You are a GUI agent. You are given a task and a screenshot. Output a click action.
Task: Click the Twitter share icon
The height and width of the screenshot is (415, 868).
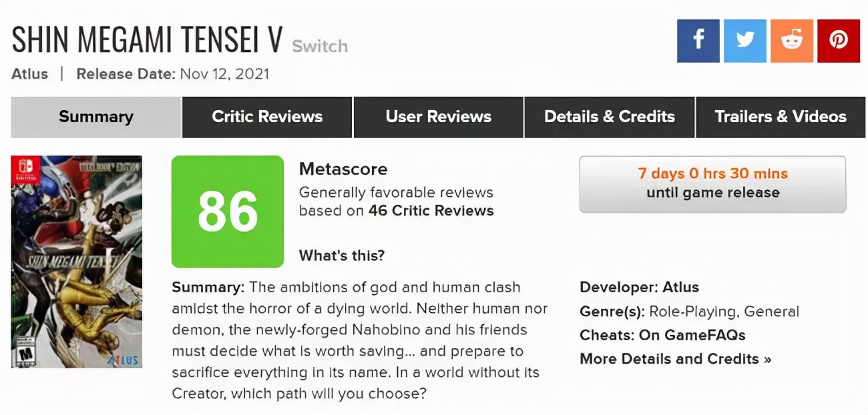[x=745, y=41]
